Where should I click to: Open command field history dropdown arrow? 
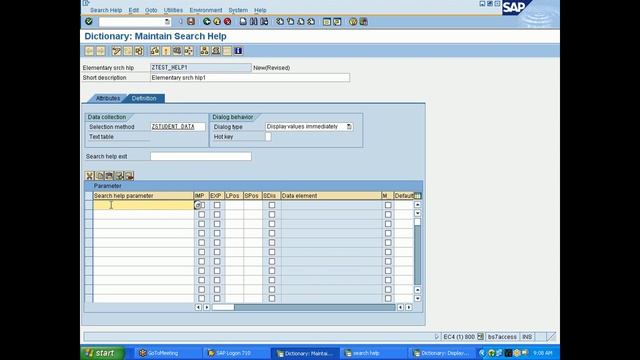pos(167,22)
